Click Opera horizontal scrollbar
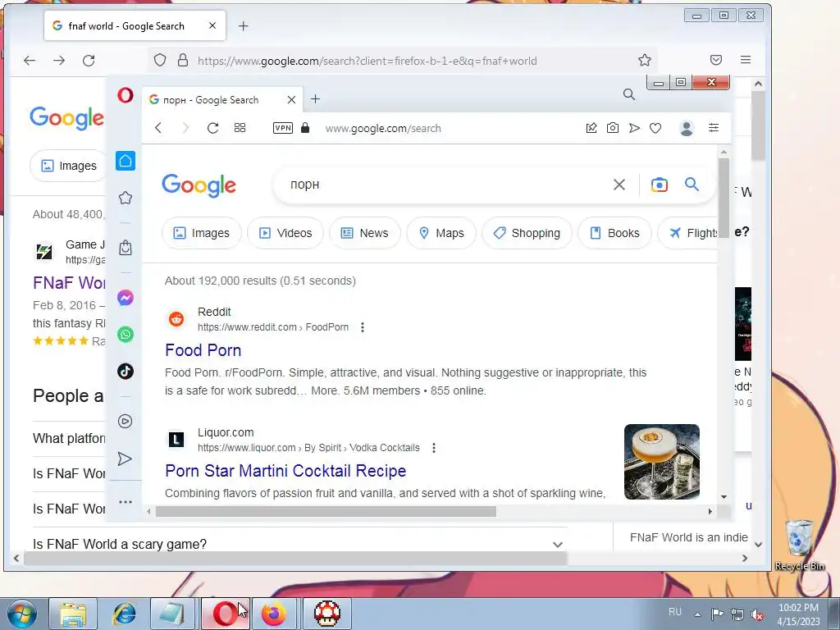This screenshot has height=630, width=840. tap(326, 512)
